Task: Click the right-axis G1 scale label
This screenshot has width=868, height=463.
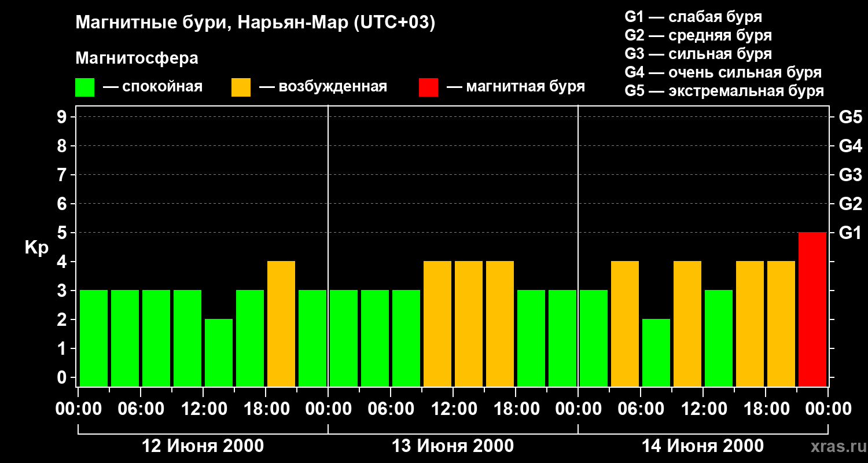Action: tap(851, 233)
